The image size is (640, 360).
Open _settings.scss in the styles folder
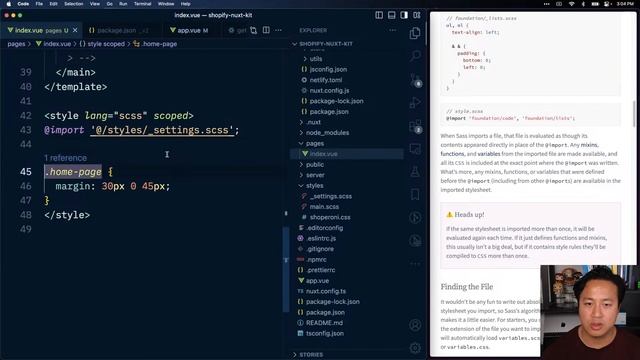coord(330,196)
